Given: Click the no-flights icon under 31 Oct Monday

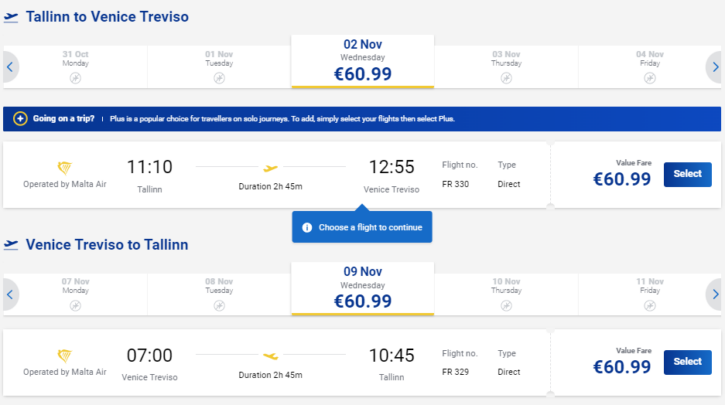Looking at the screenshot, I should (75, 78).
